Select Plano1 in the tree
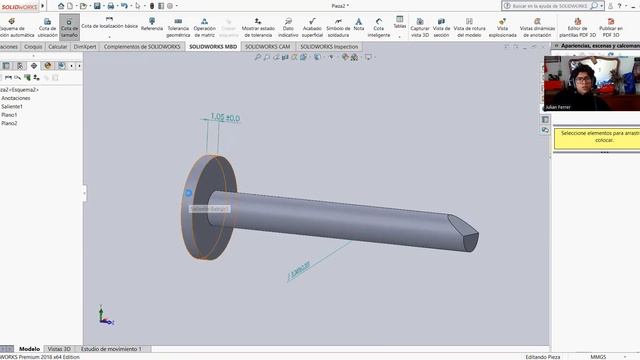The image size is (640, 360). point(9,115)
